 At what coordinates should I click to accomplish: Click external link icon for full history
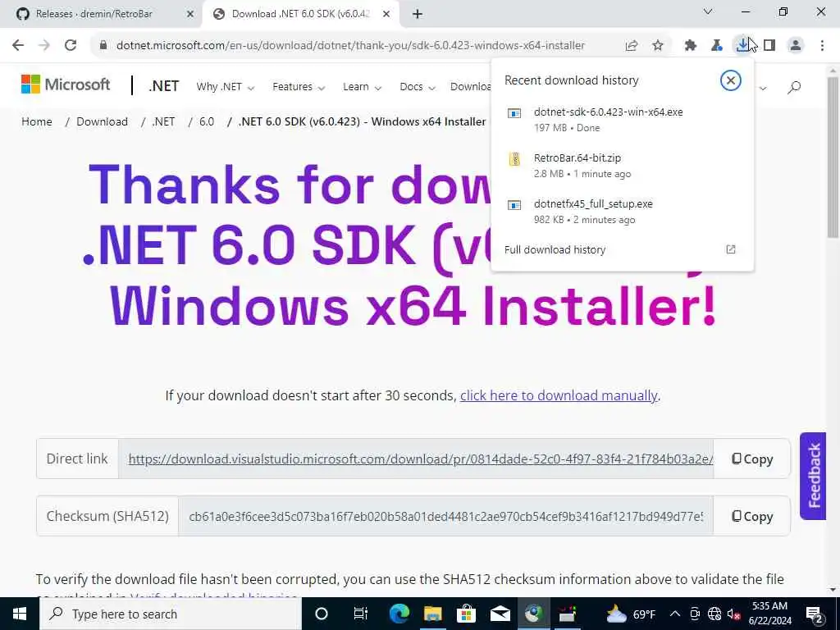coord(730,249)
